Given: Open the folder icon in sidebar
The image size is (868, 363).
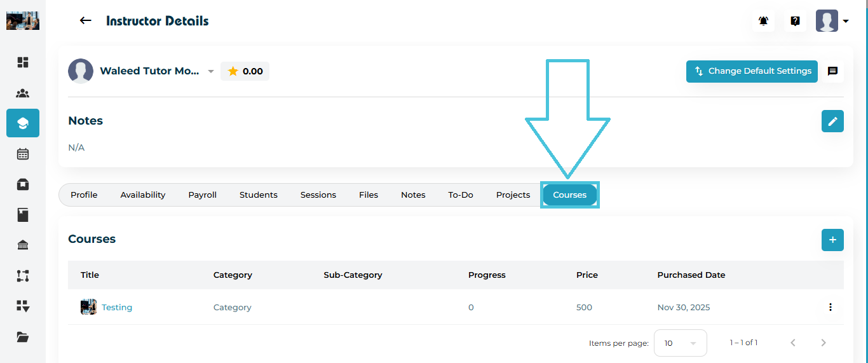Looking at the screenshot, I should click(23, 337).
